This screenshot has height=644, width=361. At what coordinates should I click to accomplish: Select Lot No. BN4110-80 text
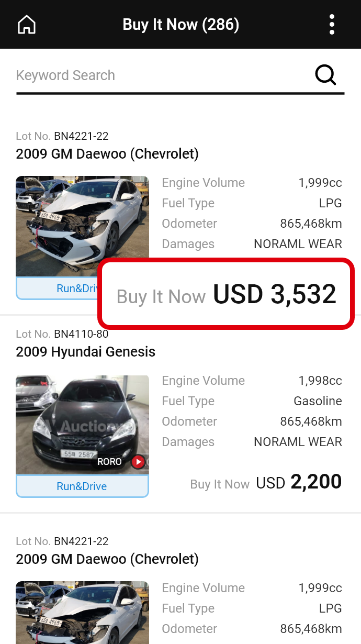coord(62,334)
